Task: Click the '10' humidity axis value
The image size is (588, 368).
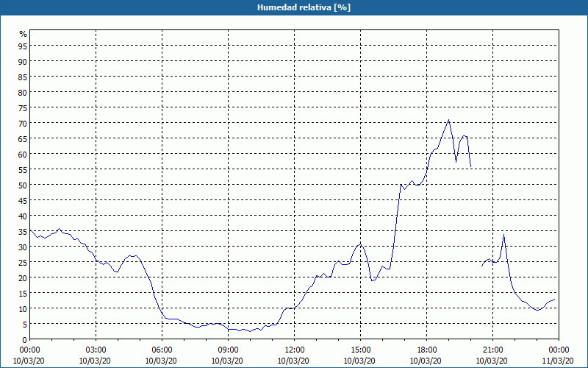Action: 23,309
